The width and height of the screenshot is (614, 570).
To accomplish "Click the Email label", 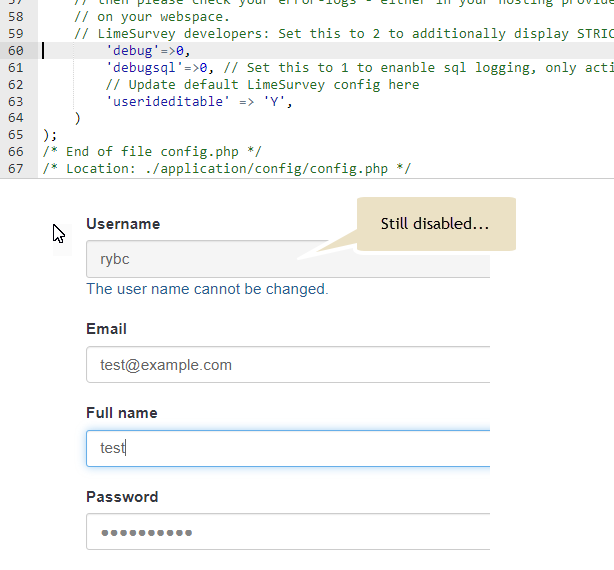I will pos(106,329).
